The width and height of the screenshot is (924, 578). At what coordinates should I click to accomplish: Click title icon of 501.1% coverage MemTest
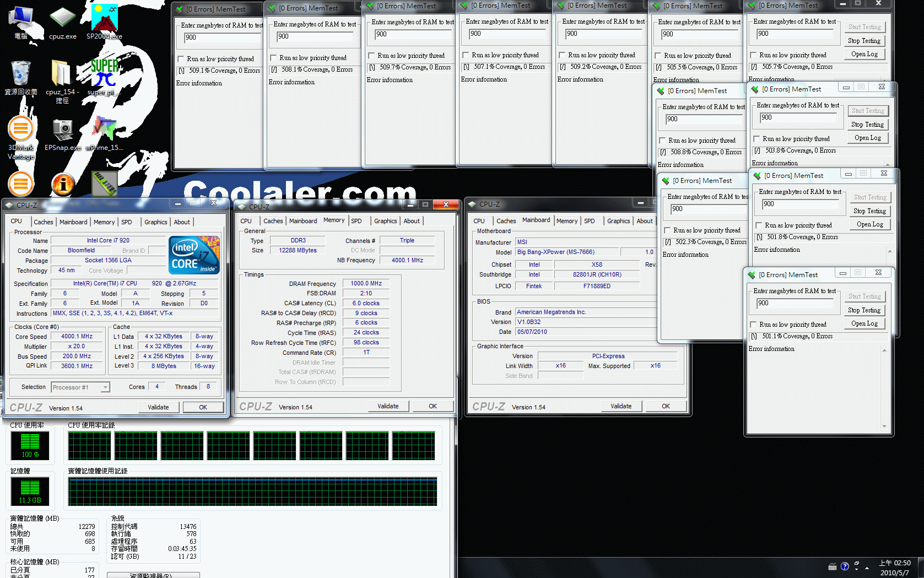point(752,275)
